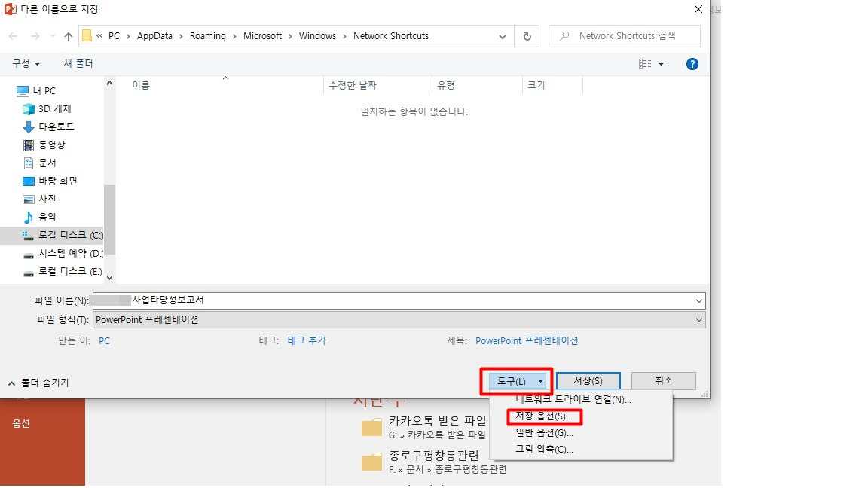Click the 저장(S) button
This screenshot has width=868, height=488.
coord(588,380)
